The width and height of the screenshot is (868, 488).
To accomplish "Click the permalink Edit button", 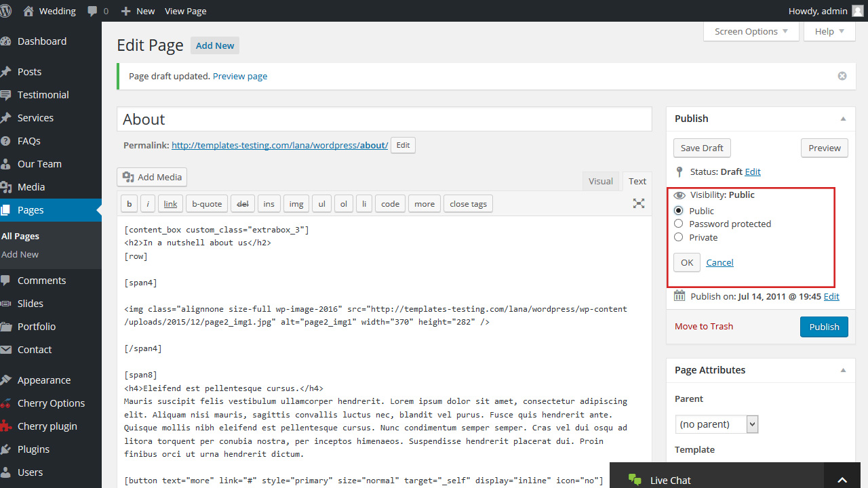I will (x=403, y=145).
